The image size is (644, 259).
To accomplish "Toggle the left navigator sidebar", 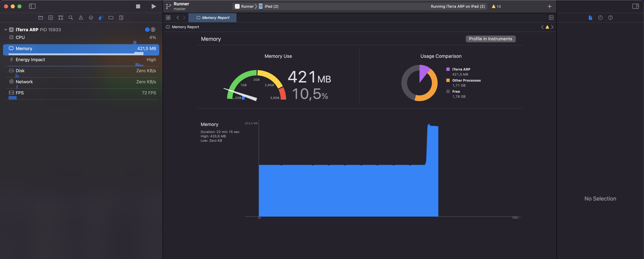I will pos(32,6).
